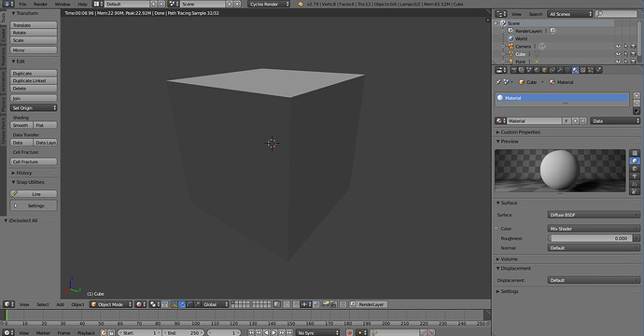Click the jump to start frame playback icon
Viewport: 644px width, 336px height.
pyautogui.click(x=251, y=332)
